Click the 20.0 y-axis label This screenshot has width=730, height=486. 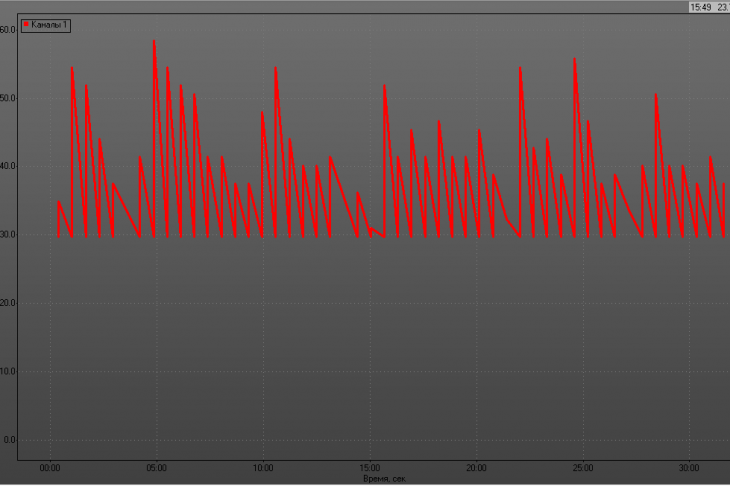[7, 303]
